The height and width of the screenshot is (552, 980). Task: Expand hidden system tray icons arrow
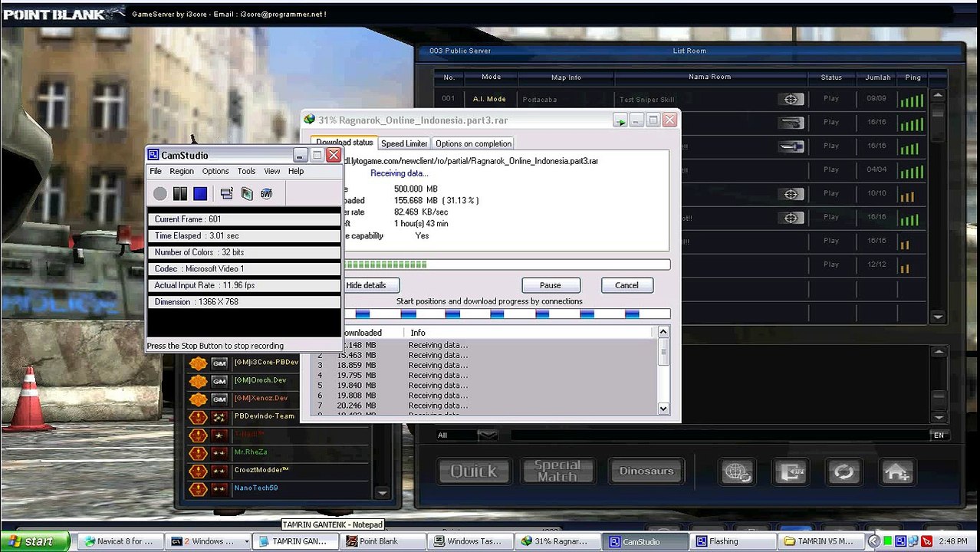875,541
